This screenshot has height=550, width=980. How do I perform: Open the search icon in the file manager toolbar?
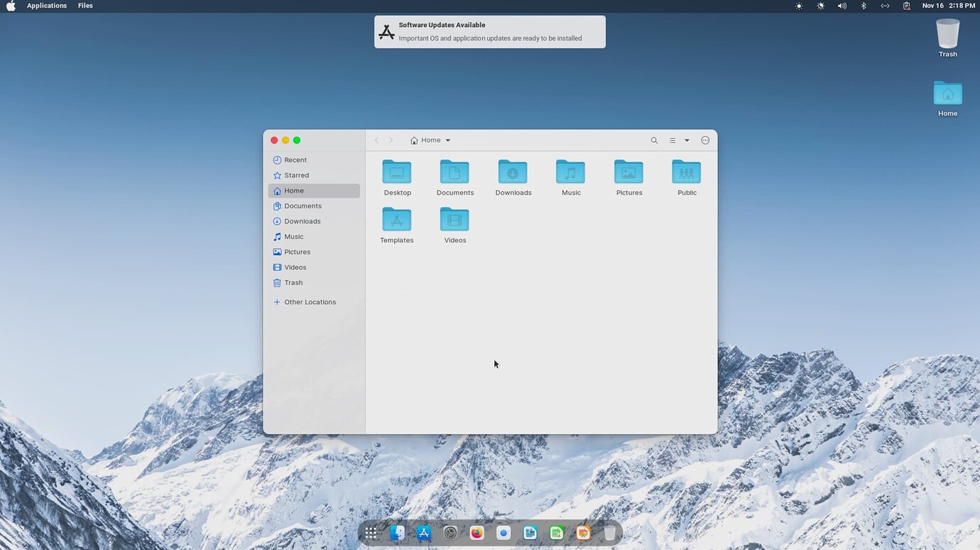(653, 140)
